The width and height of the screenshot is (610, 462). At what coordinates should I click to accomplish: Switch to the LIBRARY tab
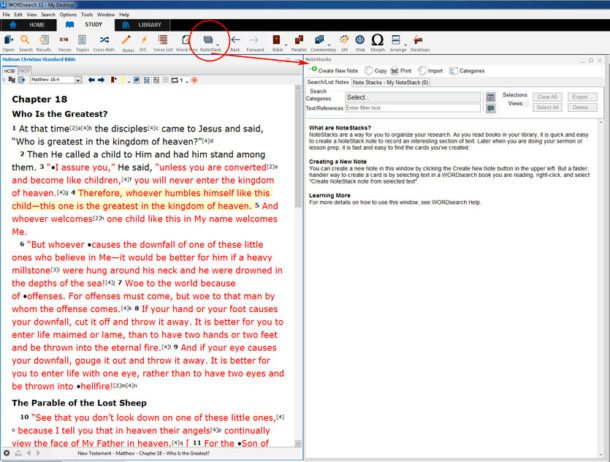click(142, 25)
